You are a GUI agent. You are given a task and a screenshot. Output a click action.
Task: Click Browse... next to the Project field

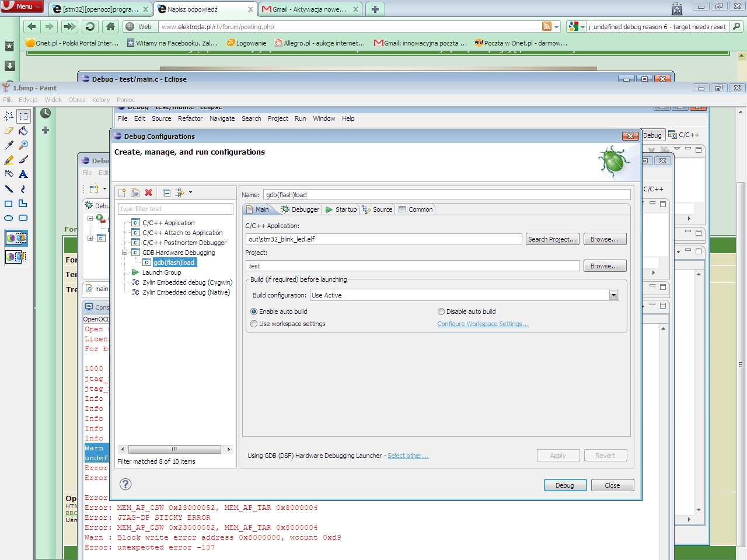click(605, 266)
